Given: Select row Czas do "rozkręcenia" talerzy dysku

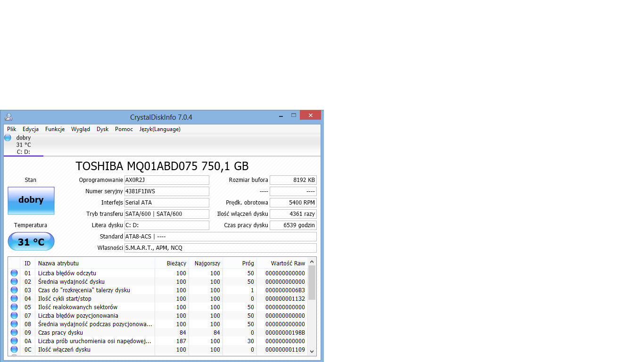Looking at the screenshot, I should [158, 290].
